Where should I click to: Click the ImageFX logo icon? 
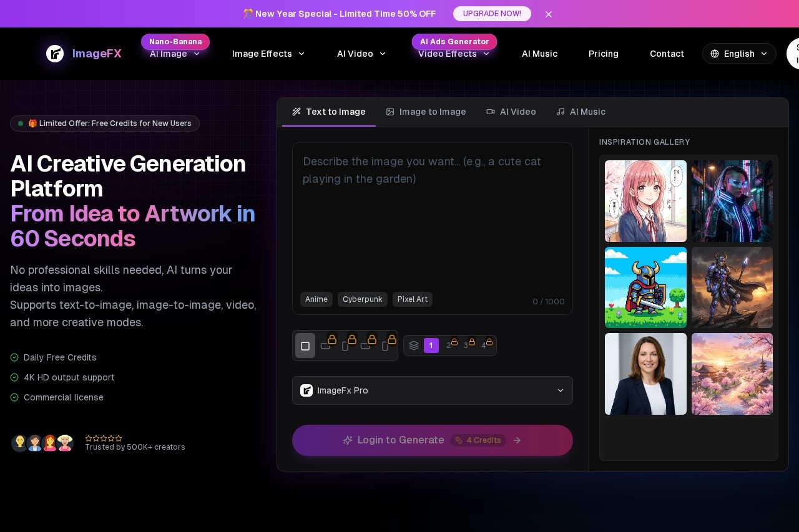click(x=55, y=54)
